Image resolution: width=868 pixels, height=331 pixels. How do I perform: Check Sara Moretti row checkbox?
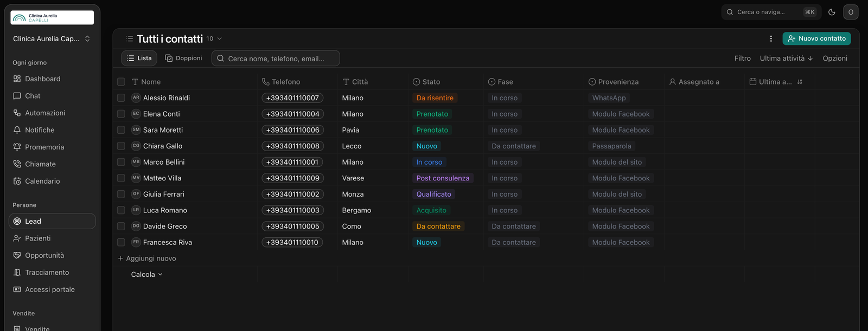[x=121, y=130]
